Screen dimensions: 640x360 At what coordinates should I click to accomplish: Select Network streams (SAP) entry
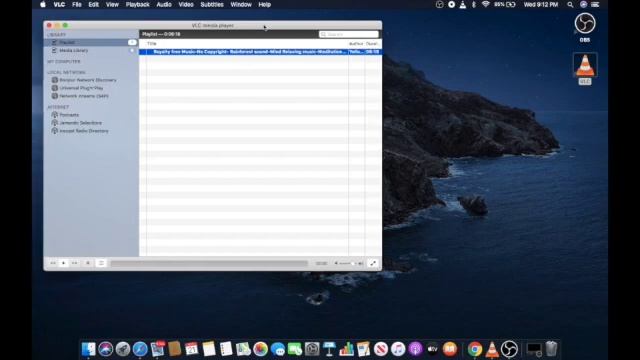(84, 96)
